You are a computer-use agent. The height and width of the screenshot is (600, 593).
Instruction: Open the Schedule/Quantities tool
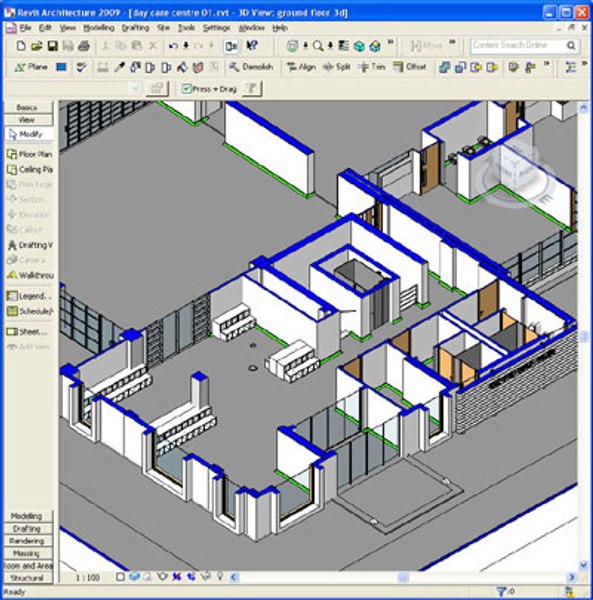tap(29, 311)
